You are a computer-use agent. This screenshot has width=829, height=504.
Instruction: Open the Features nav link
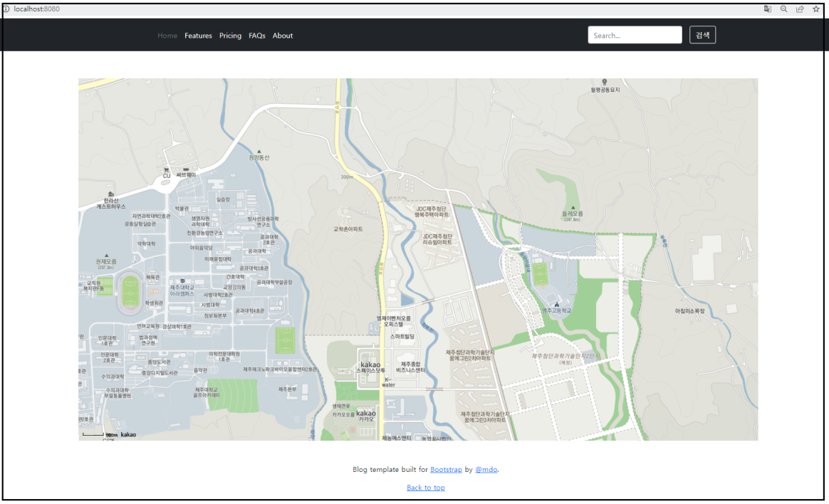pos(198,36)
